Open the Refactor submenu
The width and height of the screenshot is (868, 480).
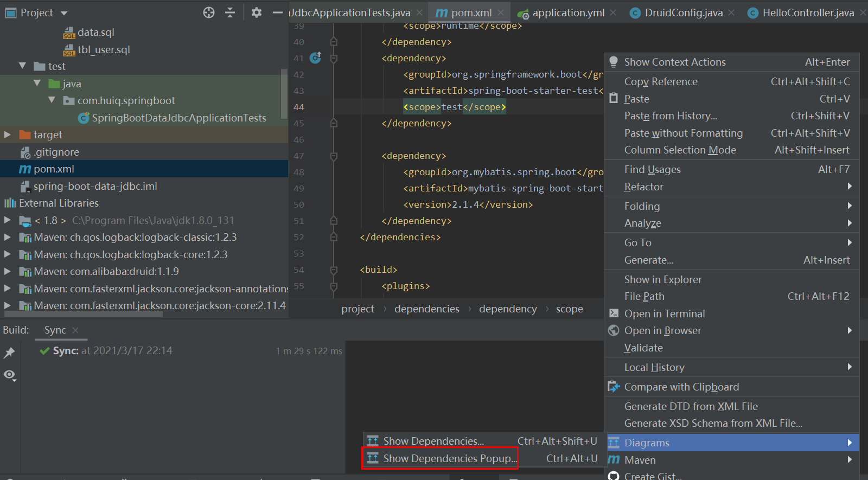[x=732, y=187]
